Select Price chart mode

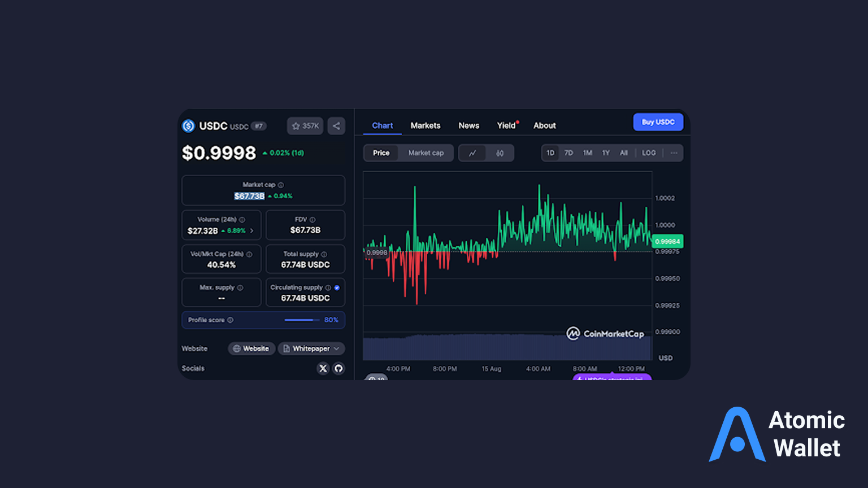(x=381, y=153)
